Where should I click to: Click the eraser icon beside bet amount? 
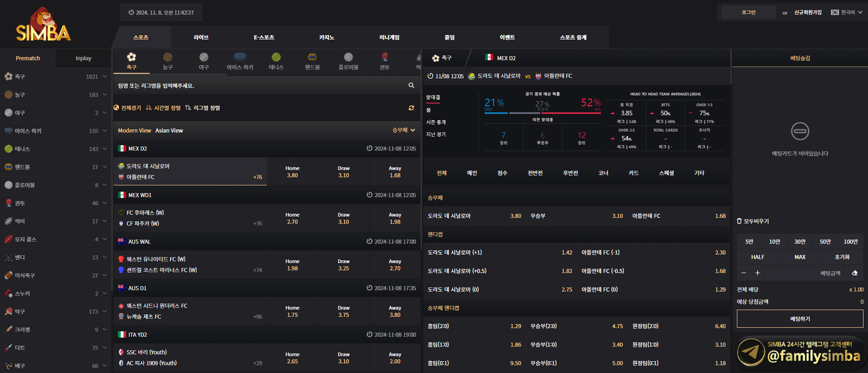[855, 273]
